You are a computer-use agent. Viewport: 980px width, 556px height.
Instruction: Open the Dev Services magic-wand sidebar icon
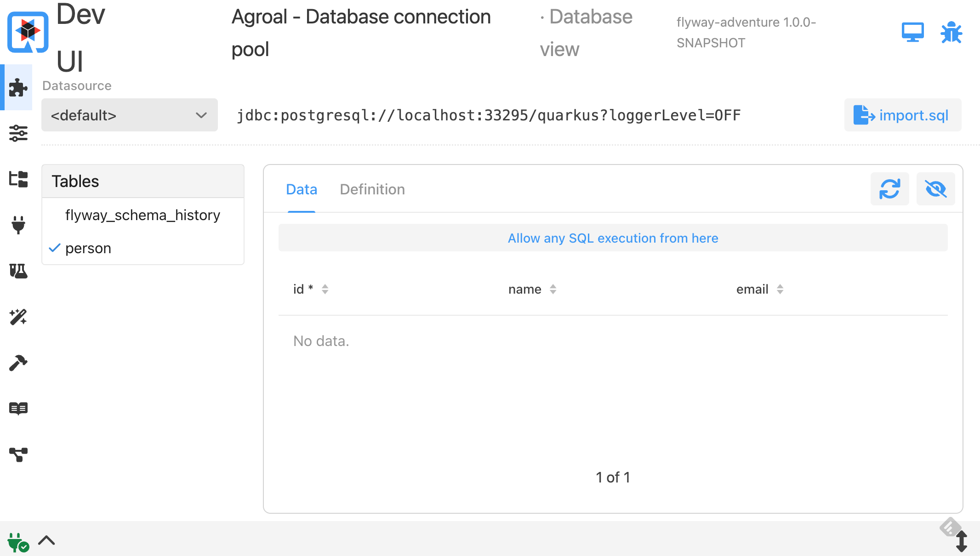18,317
